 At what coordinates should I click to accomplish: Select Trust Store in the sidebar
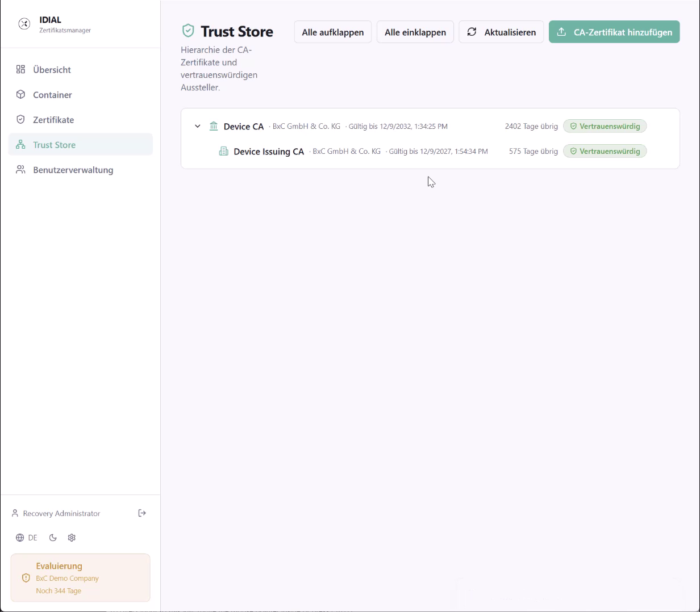[x=81, y=144]
